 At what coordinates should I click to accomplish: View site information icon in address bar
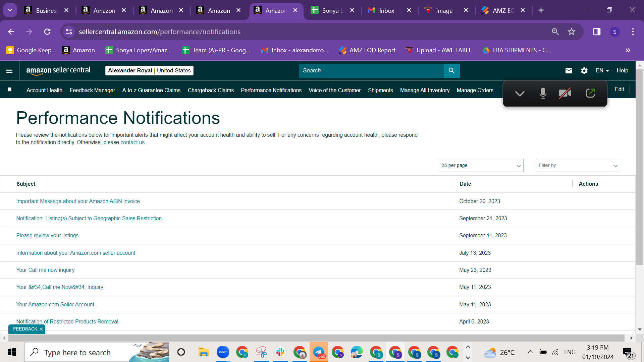pyautogui.click(x=69, y=32)
